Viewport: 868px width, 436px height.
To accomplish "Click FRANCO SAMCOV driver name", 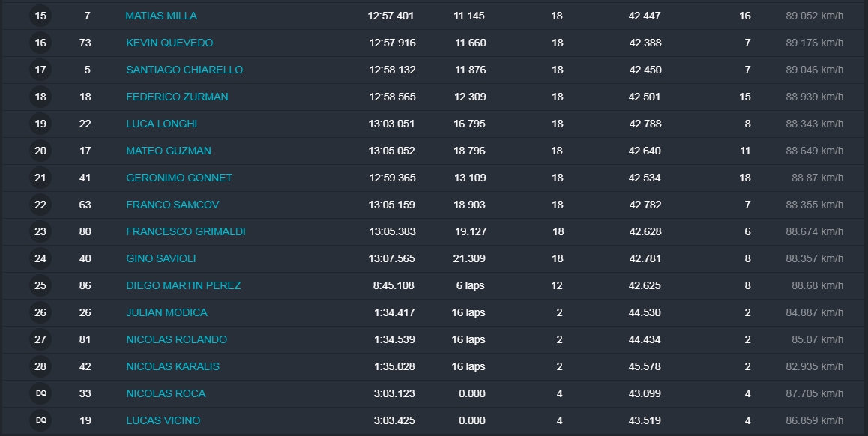I will point(172,205).
